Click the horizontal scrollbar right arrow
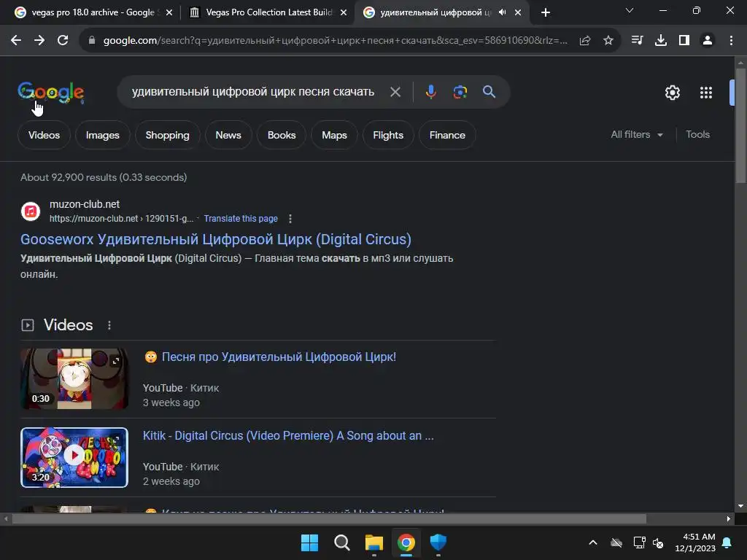Image resolution: width=747 pixels, height=560 pixels. click(729, 519)
